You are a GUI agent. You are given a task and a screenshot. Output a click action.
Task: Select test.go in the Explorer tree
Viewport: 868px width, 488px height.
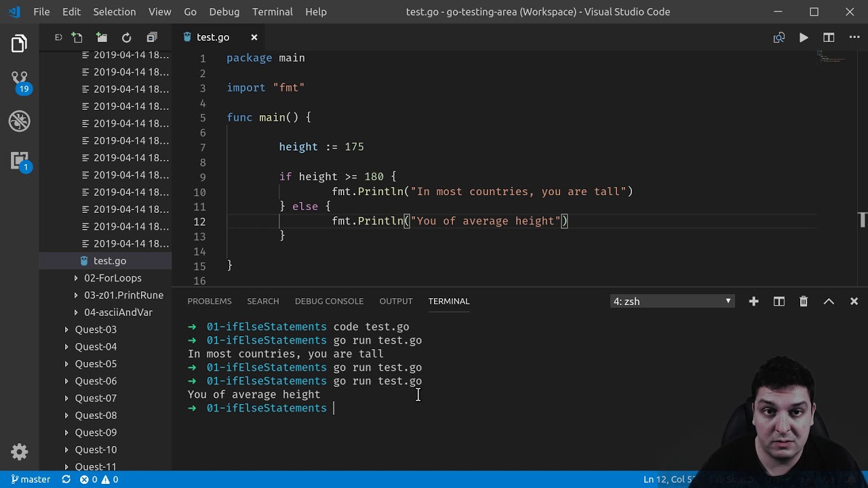point(106,261)
